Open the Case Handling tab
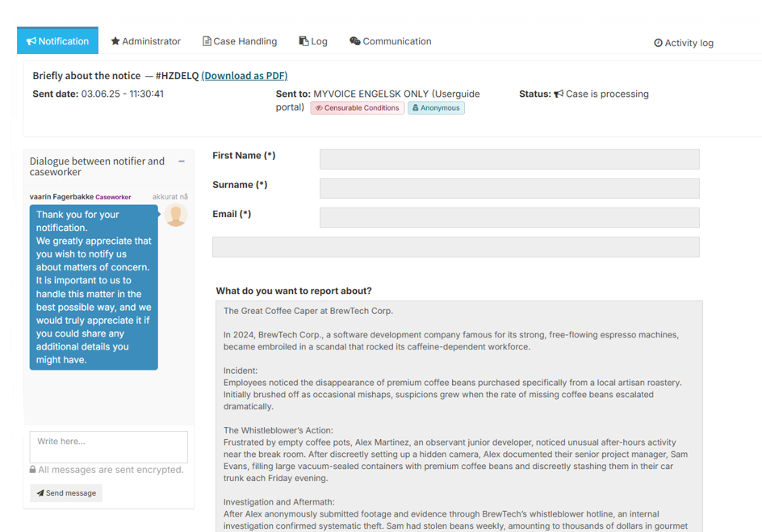 [239, 41]
